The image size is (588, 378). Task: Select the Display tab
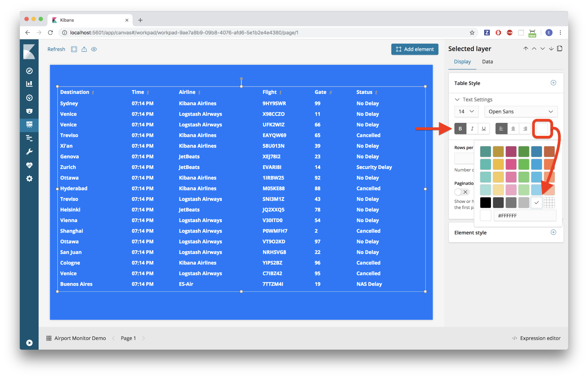pyautogui.click(x=462, y=62)
